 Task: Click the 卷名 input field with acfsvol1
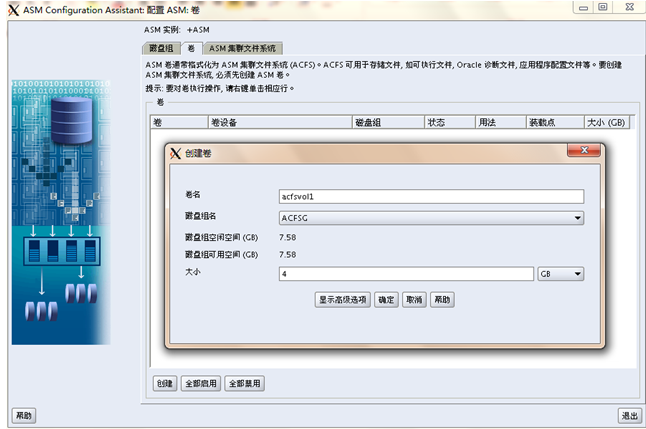431,197
